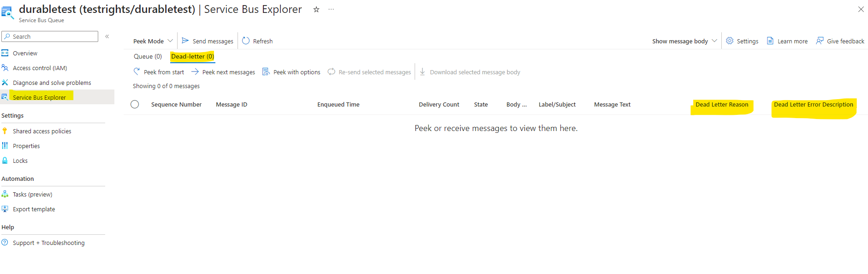Viewport: 868px width, 274px height.
Task: Click Delivery Count column header
Action: [x=439, y=104]
